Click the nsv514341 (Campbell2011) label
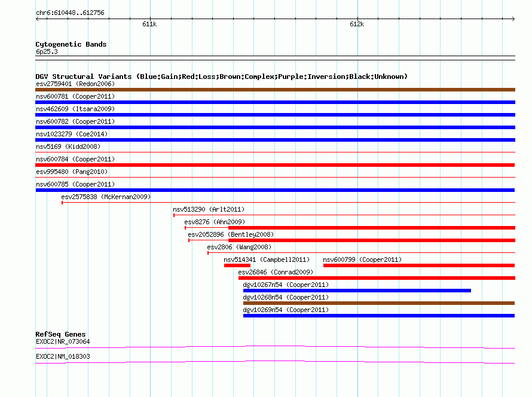This screenshot has height=397, width=532. pyautogui.click(x=267, y=259)
